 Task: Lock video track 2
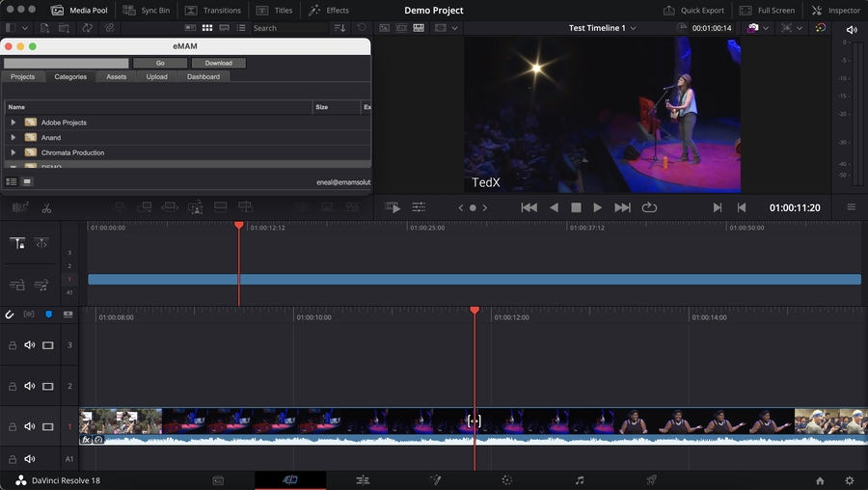click(x=13, y=386)
